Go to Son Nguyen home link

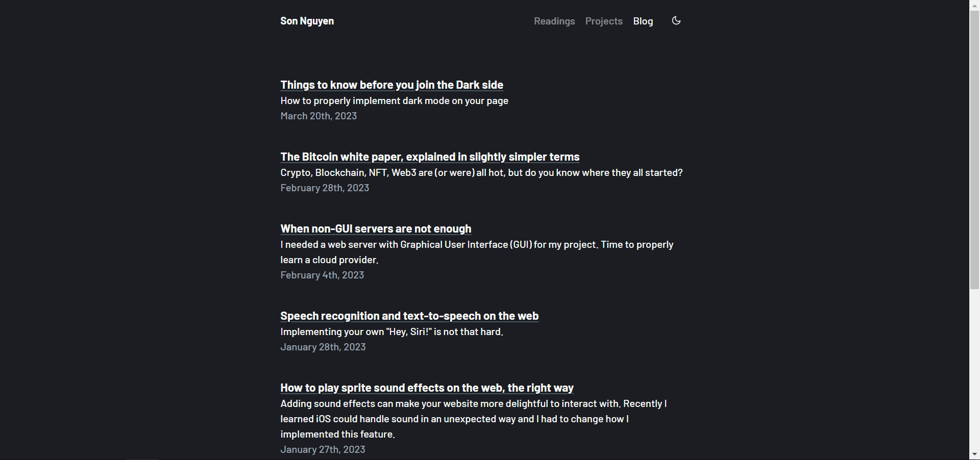tap(307, 21)
